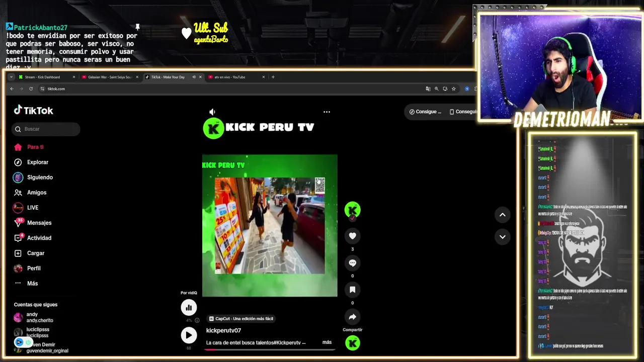This screenshot has height=362, width=644.
Task: Click the kickperutv07 profile avatar
Action: 352,210
